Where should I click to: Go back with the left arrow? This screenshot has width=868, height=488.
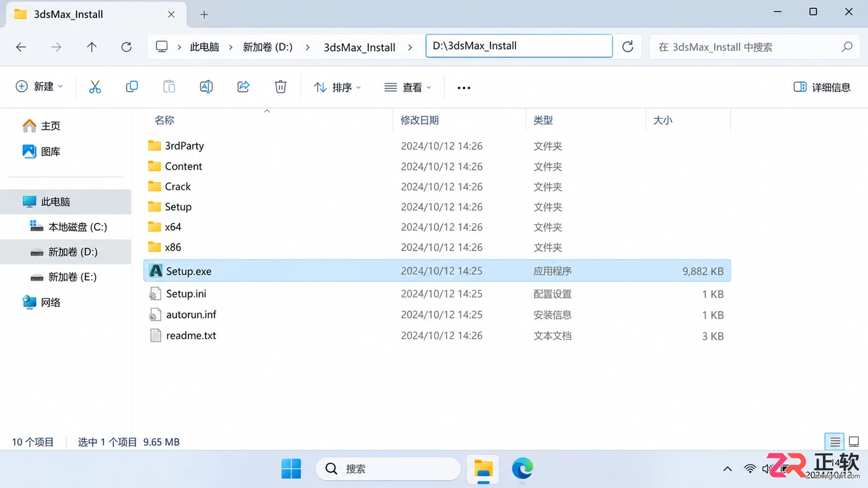pos(21,47)
